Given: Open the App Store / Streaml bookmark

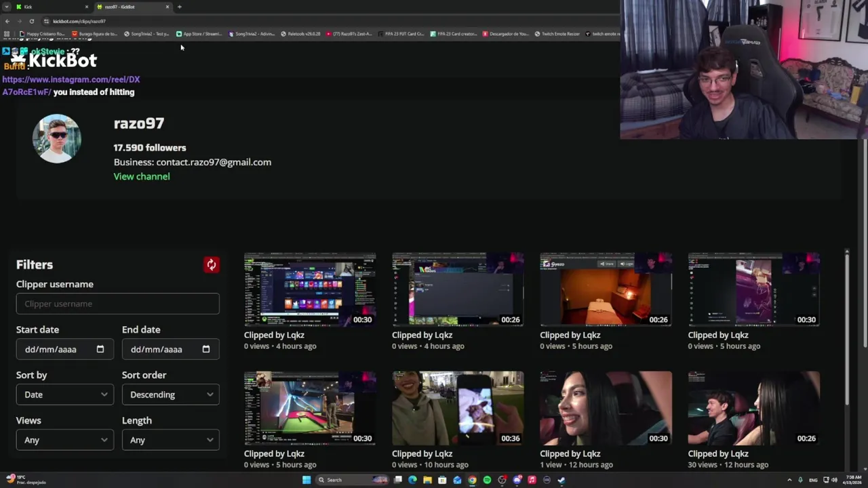Looking at the screenshot, I should (x=199, y=34).
